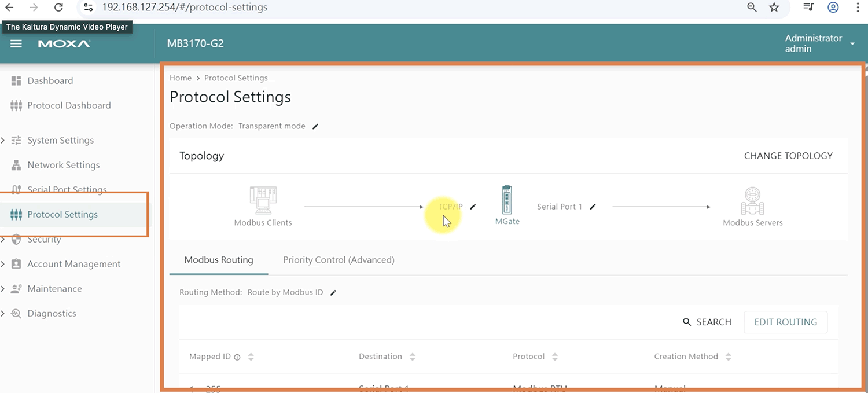This screenshot has width=868, height=393.
Task: Click CHANGE TOPOLOGY button
Action: (788, 156)
